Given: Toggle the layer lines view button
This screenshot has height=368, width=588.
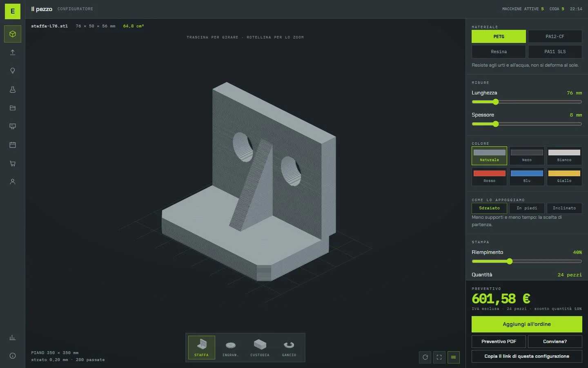Looking at the screenshot, I should click(453, 357).
